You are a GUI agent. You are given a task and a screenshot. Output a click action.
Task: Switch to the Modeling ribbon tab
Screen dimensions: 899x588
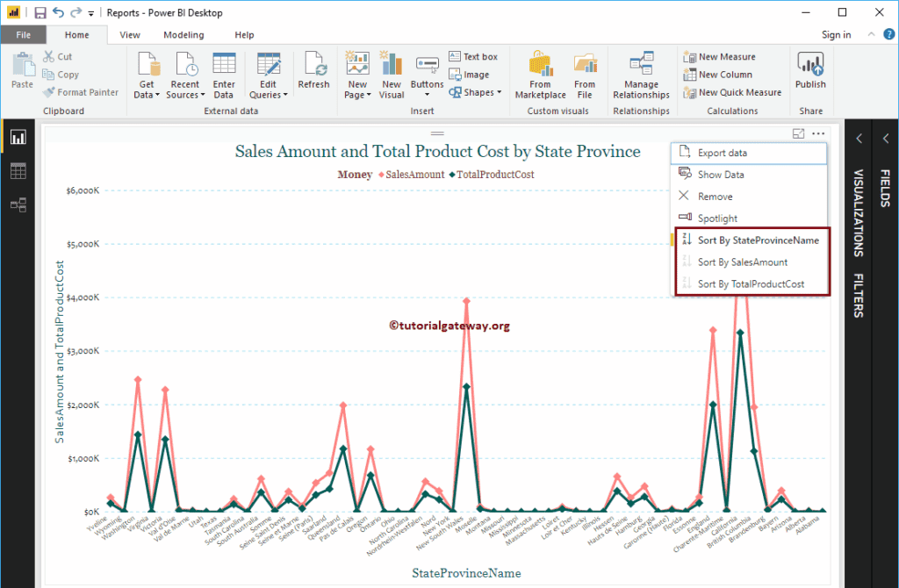[183, 35]
